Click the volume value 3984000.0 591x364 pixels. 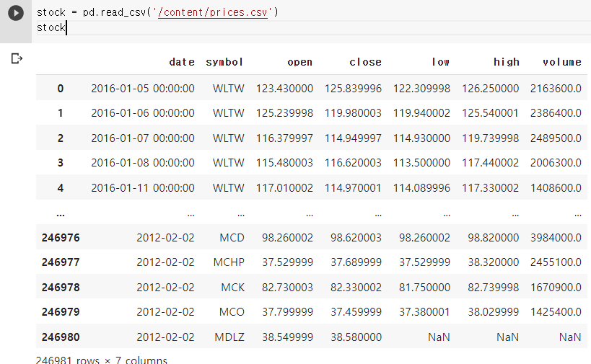click(556, 238)
